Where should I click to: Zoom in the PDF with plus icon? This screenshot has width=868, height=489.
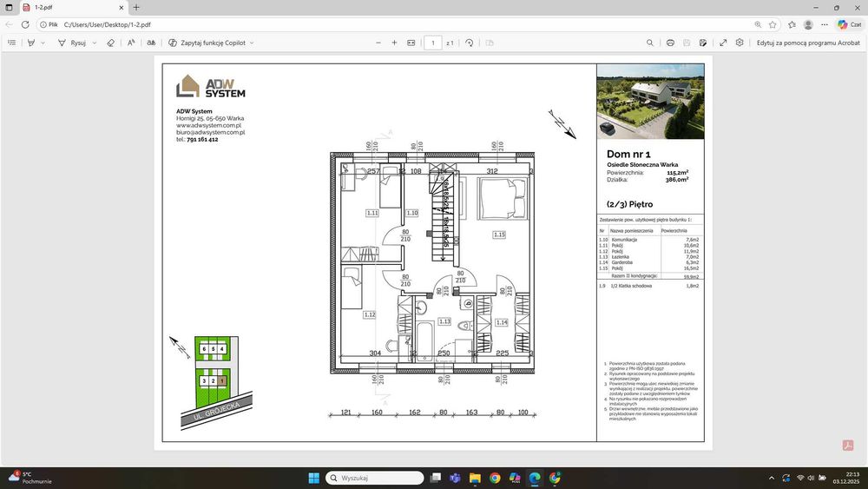(394, 43)
